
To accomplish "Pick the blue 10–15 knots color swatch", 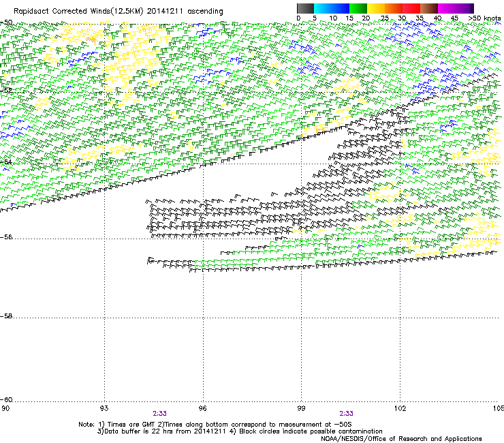I will click(341, 8).
